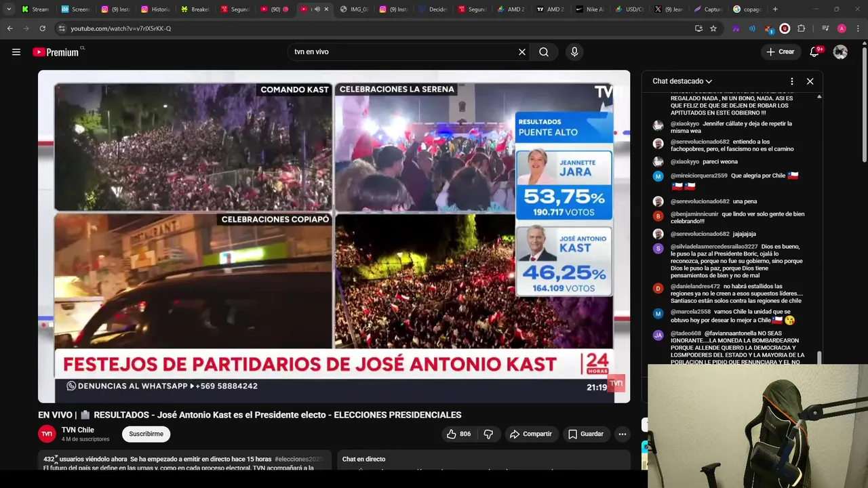Open the Crear create menu
This screenshot has width=868, height=488.
pos(780,52)
